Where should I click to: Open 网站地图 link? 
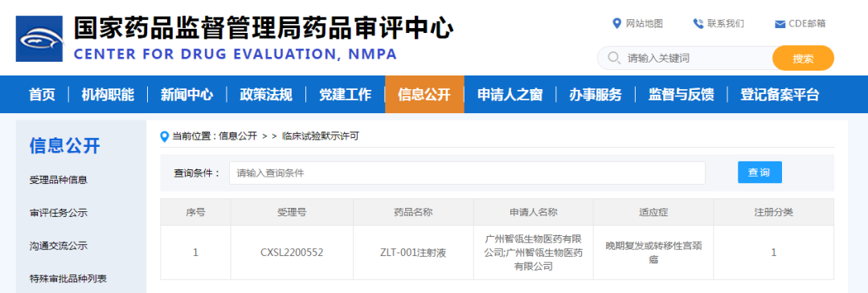[x=645, y=23]
